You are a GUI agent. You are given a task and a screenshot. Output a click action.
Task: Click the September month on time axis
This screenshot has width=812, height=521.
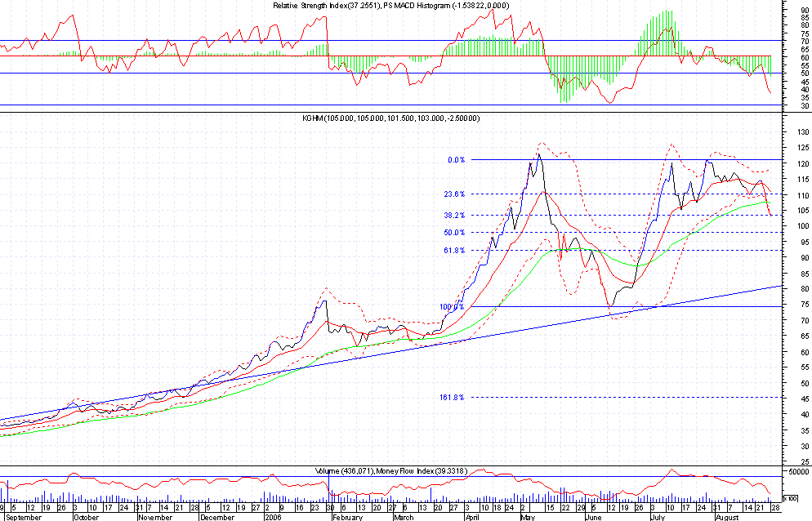tap(25, 517)
